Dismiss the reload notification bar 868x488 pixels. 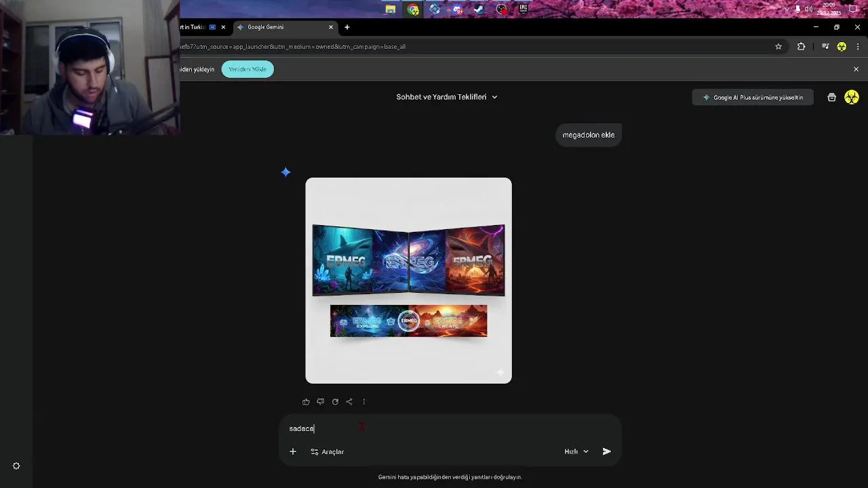(856, 69)
